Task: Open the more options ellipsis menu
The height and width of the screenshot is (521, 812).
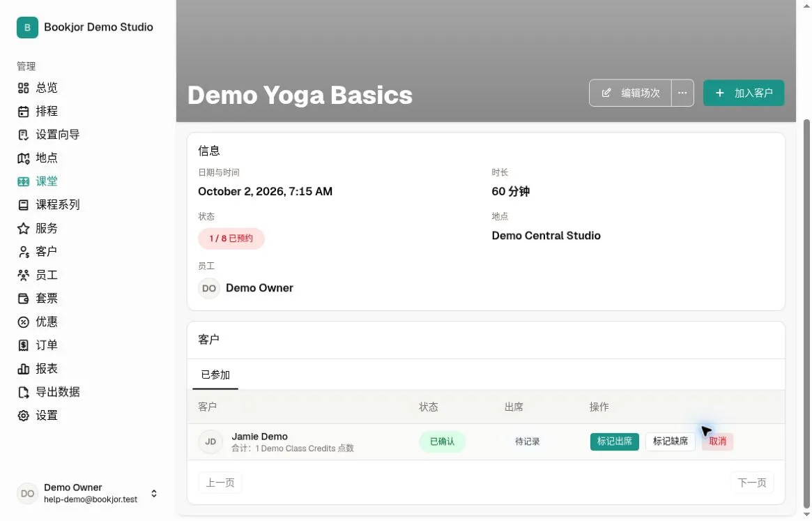Action: [682, 93]
